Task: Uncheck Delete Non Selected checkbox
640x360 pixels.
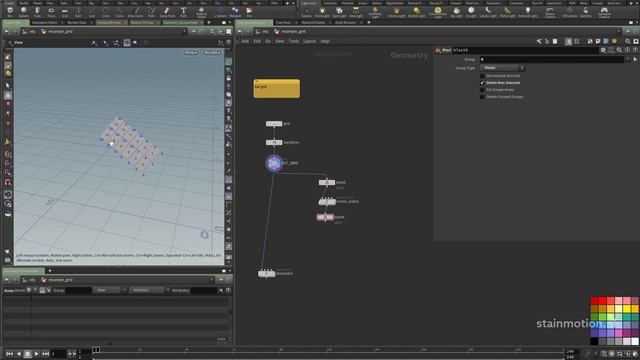Action: 482,83
